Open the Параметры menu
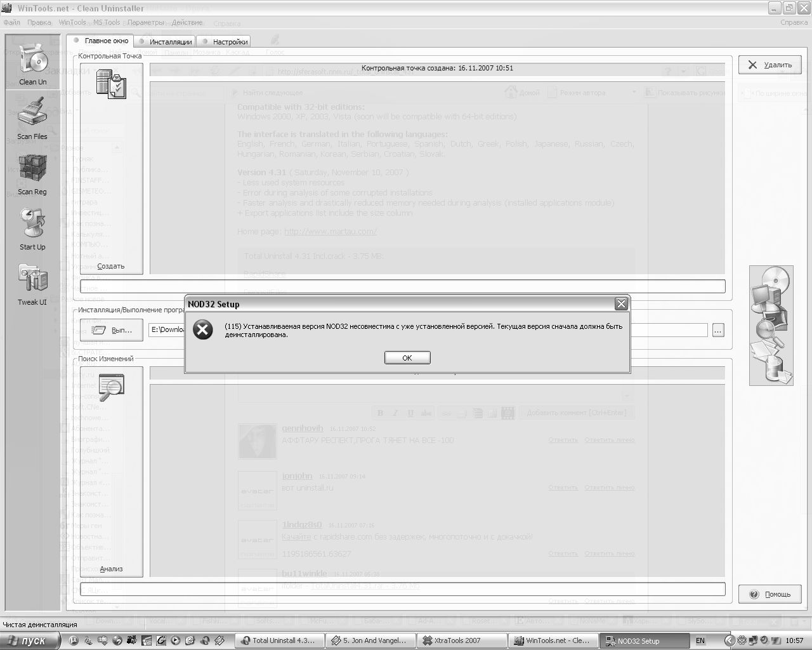 point(146,22)
